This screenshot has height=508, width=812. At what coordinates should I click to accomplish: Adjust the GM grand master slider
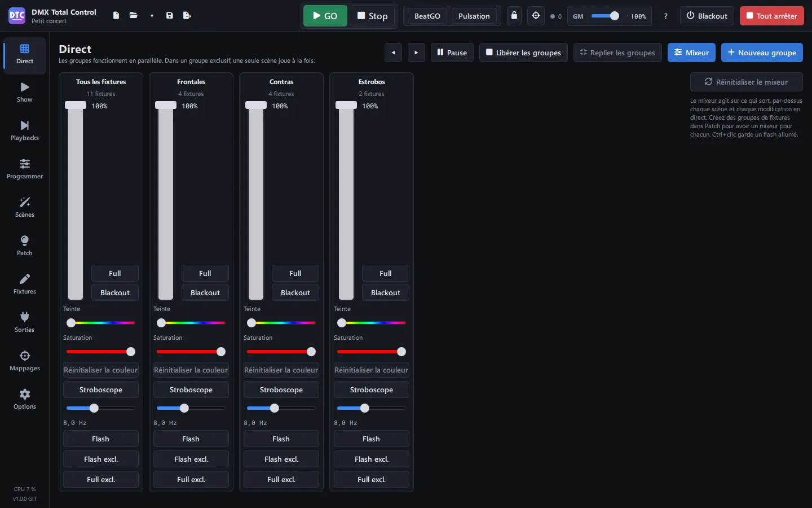point(605,16)
